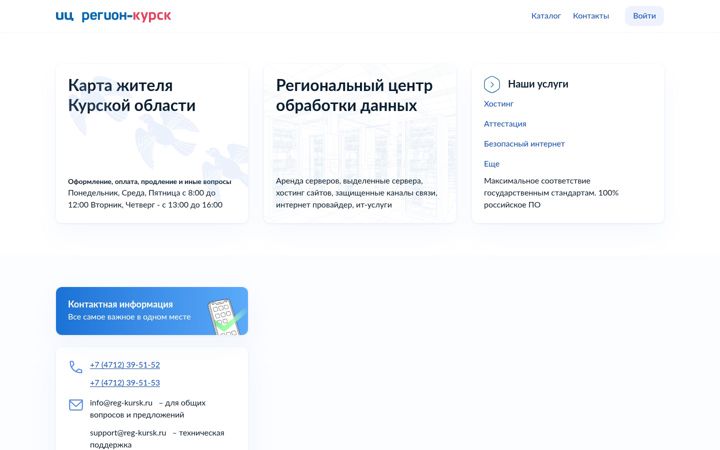Select the support@reg-kursk.ru email address
The width and height of the screenshot is (720, 450).
[x=128, y=433]
